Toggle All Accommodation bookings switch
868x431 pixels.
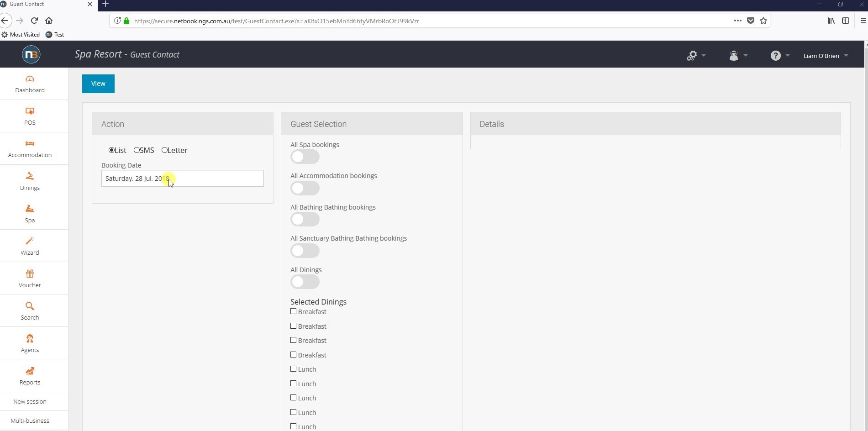305,188
